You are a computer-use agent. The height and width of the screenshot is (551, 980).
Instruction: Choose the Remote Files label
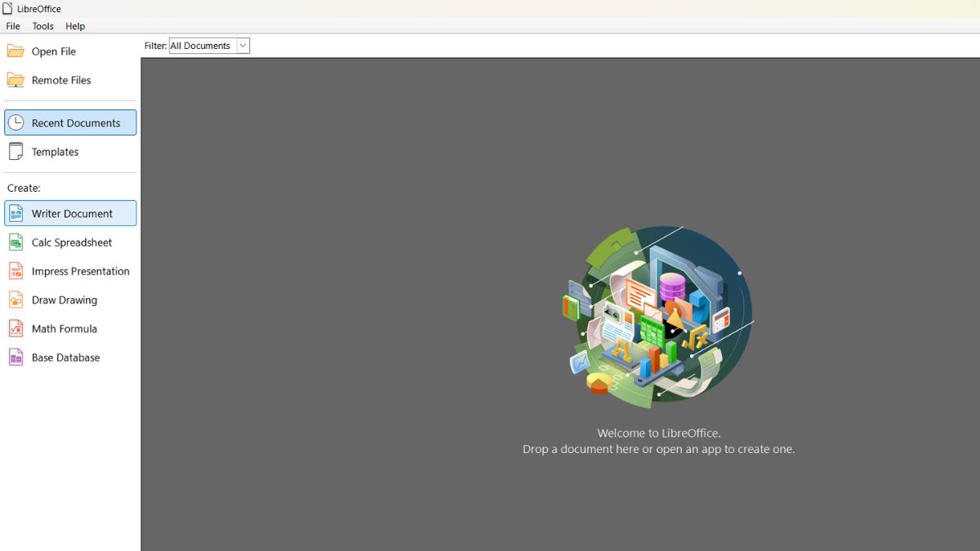[x=61, y=80]
